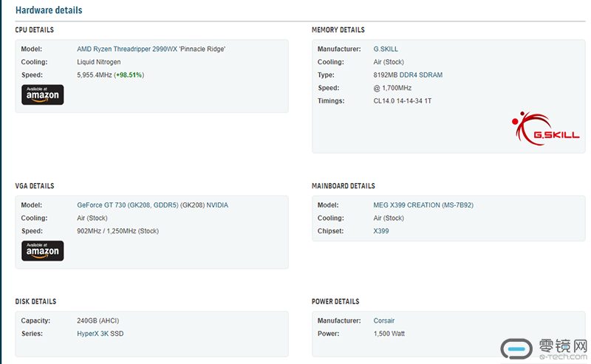Open the G.SKILL manufacturer link

pyautogui.click(x=386, y=49)
